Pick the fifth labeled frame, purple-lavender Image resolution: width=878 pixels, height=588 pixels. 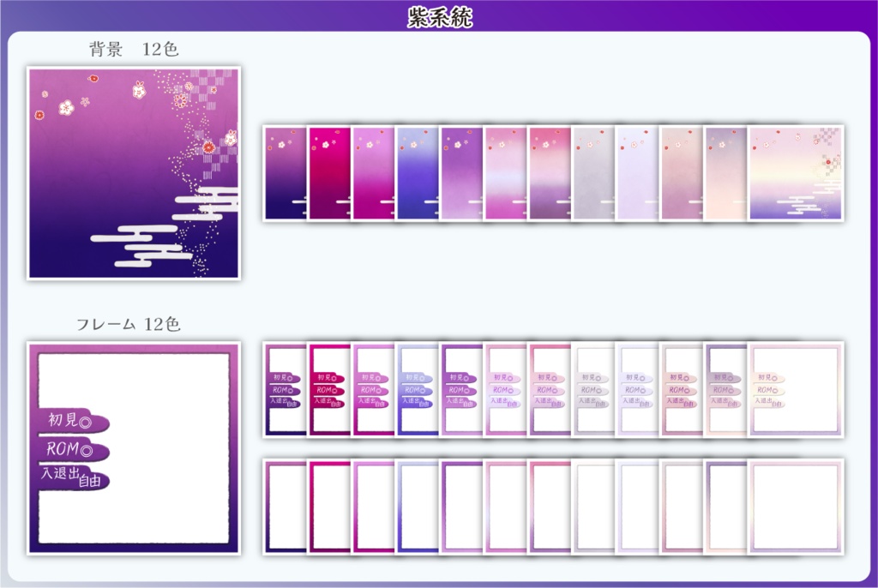(x=461, y=390)
